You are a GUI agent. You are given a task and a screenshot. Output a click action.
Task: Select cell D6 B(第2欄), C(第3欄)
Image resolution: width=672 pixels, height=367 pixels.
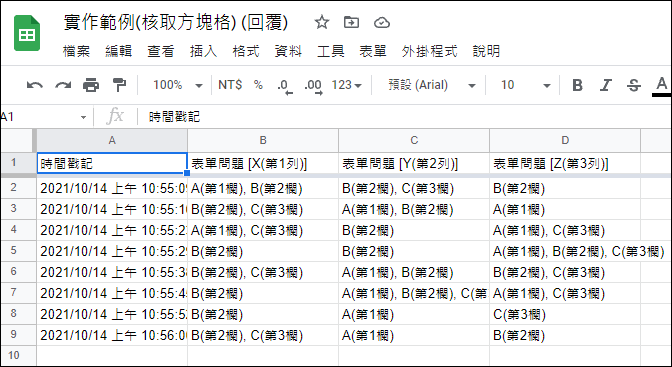coord(565,272)
